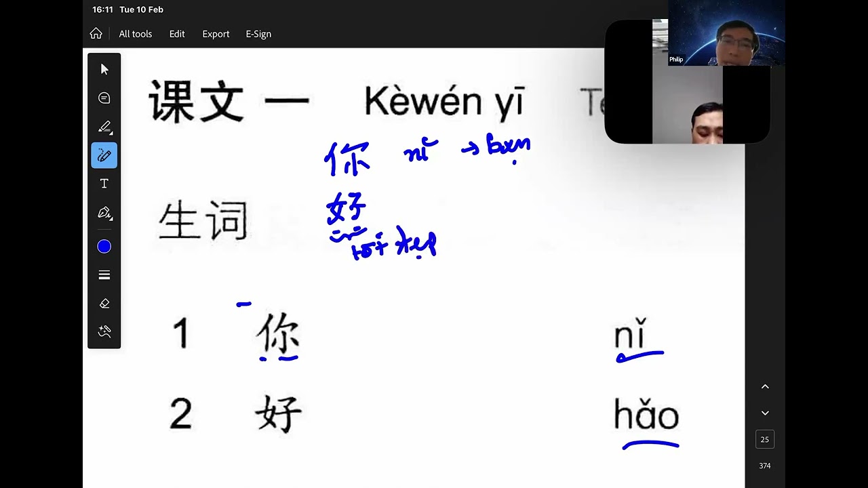Click the pinyin nǐ in vocabulary row 1
Image resolution: width=868 pixels, height=488 pixels.
(x=629, y=334)
